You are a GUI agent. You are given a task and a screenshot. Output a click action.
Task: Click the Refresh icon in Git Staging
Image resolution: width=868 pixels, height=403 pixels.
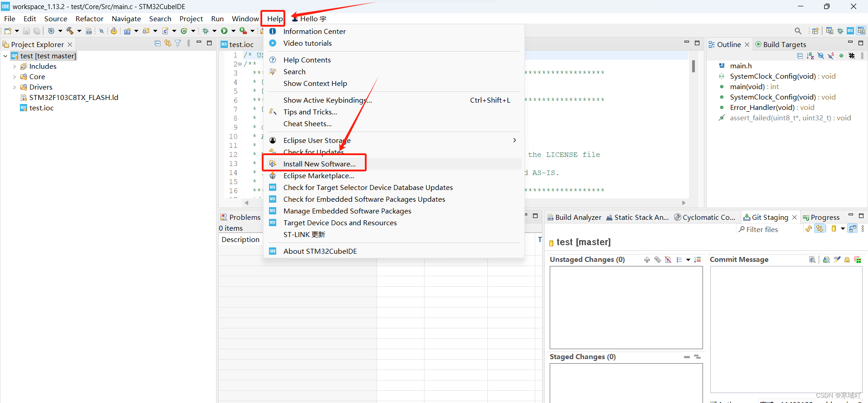pyautogui.click(x=809, y=229)
